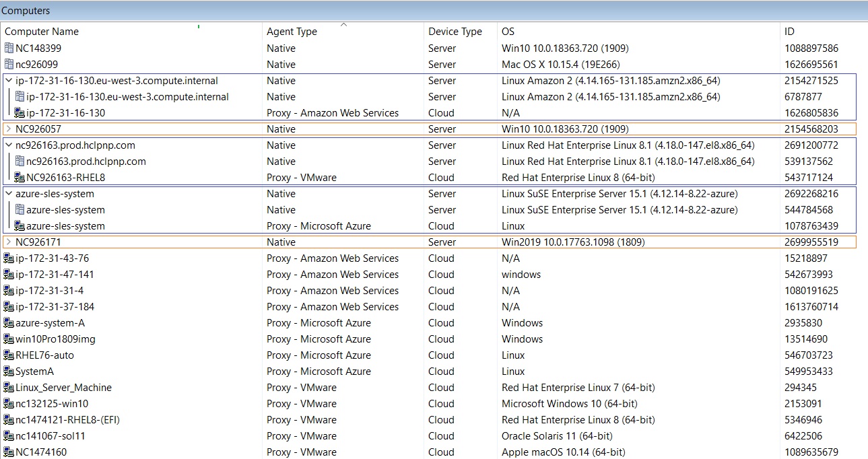Click the proxy icon next to SystemA
The image size is (868, 459).
click(x=9, y=372)
